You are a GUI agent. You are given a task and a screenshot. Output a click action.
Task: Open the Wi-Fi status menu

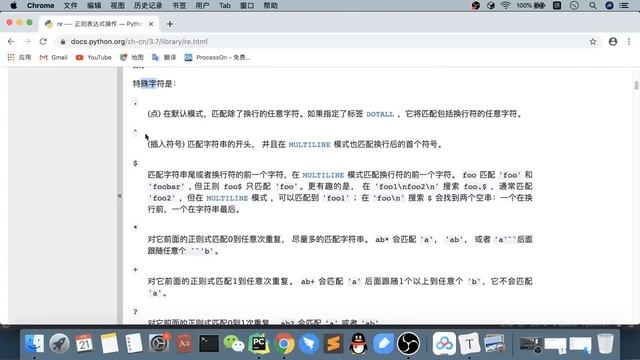tap(506, 6)
